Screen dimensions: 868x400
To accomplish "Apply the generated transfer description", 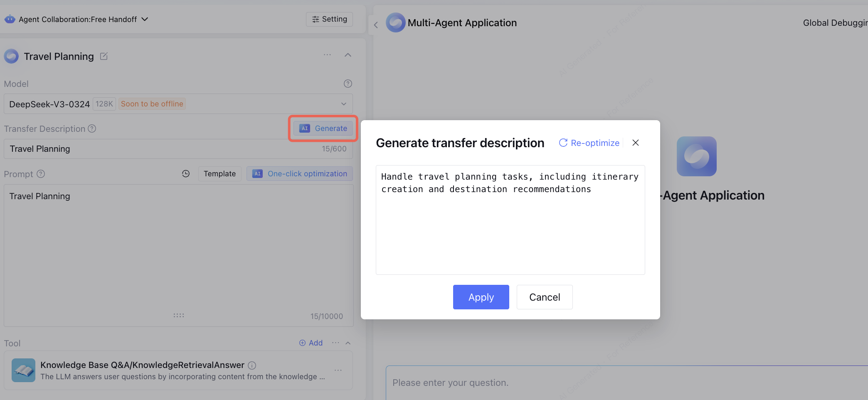I will point(481,297).
